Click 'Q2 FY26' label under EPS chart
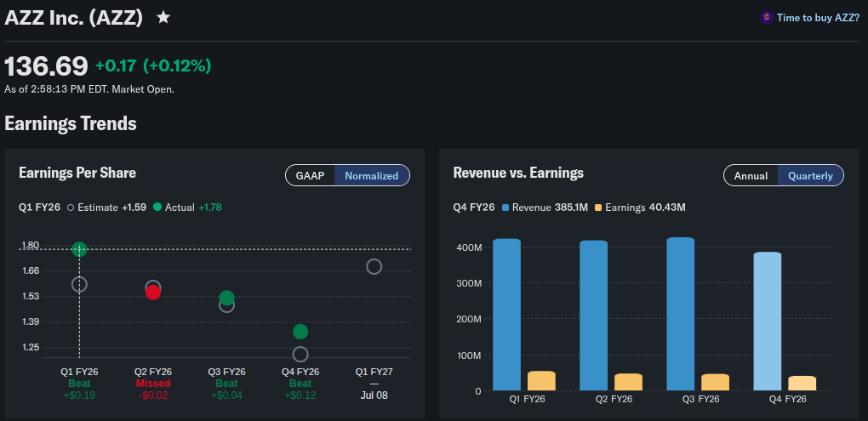Viewport: 868px width, 421px height. pos(153,372)
